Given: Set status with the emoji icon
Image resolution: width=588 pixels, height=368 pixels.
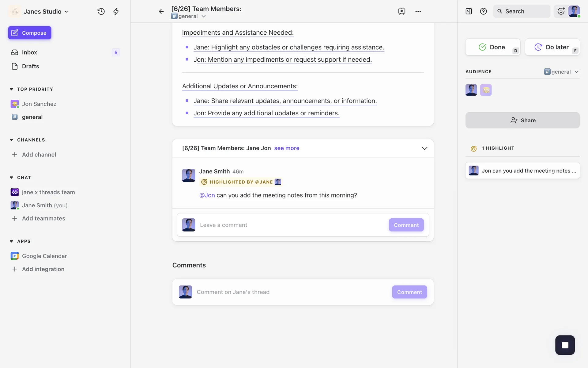Looking at the screenshot, I should point(561,11).
